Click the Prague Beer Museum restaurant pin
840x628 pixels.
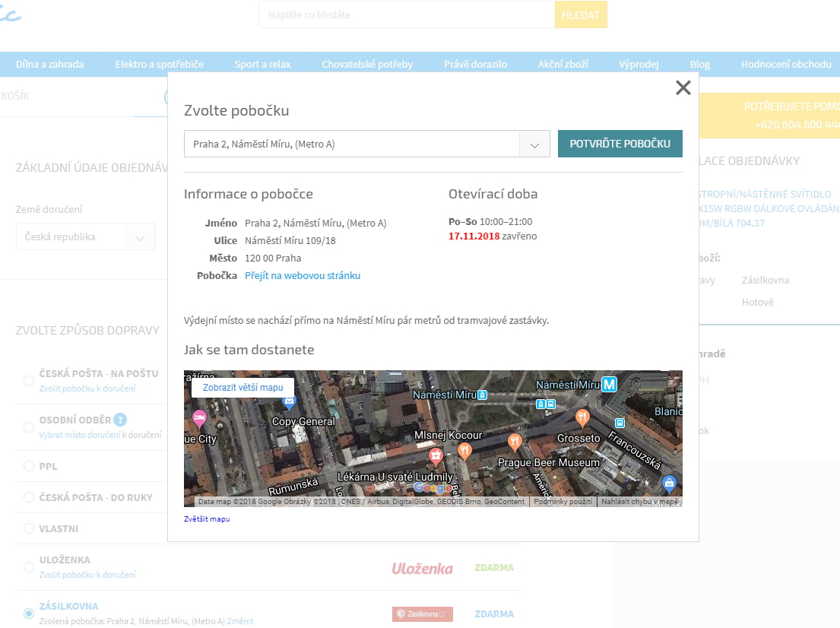point(515,442)
